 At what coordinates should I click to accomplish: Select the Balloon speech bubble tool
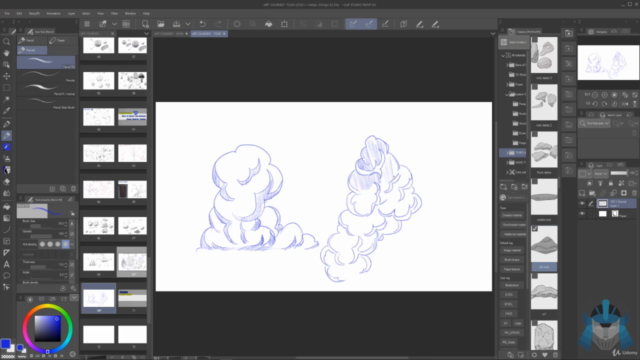coord(7,276)
